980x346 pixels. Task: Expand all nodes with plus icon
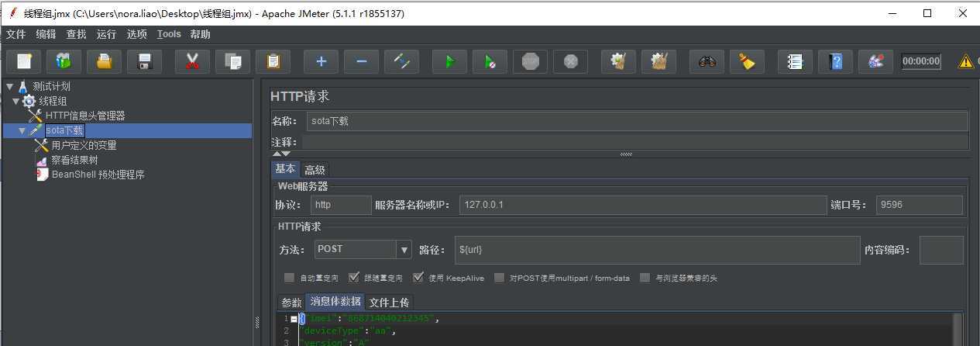click(321, 61)
